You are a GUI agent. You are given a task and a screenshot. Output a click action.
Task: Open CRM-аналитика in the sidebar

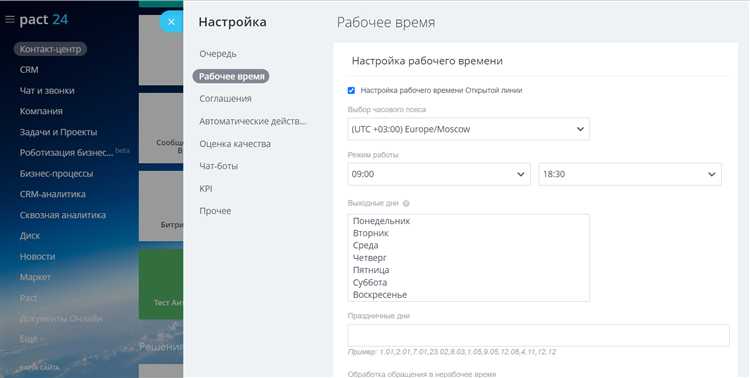click(53, 194)
